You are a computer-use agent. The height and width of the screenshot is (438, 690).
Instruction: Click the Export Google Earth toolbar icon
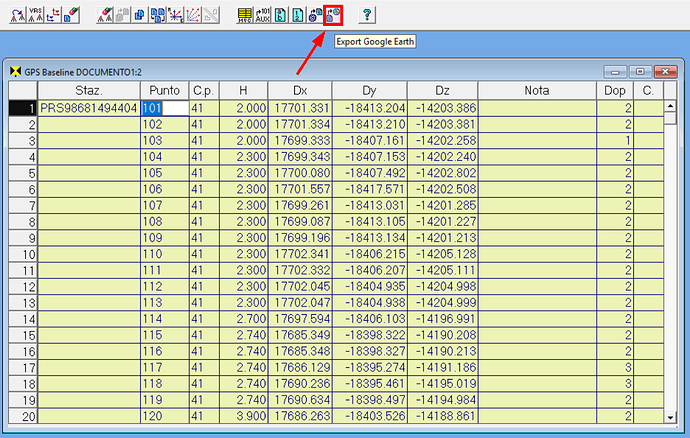(x=335, y=14)
